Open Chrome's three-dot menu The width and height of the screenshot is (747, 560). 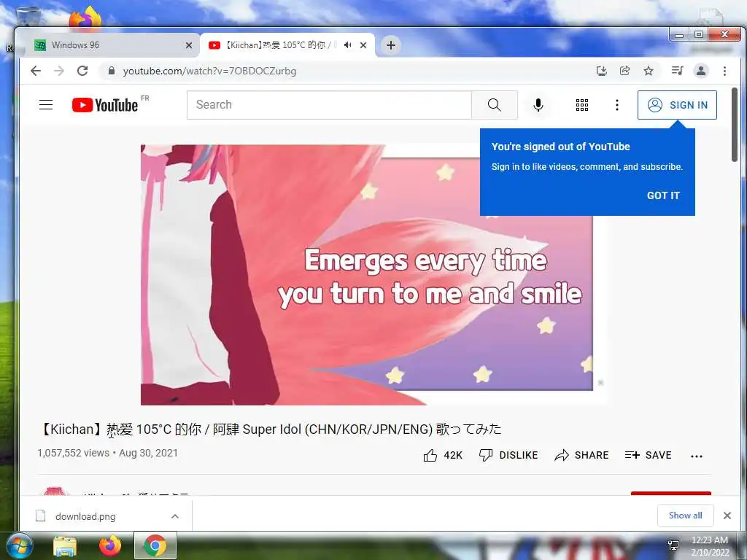click(724, 71)
